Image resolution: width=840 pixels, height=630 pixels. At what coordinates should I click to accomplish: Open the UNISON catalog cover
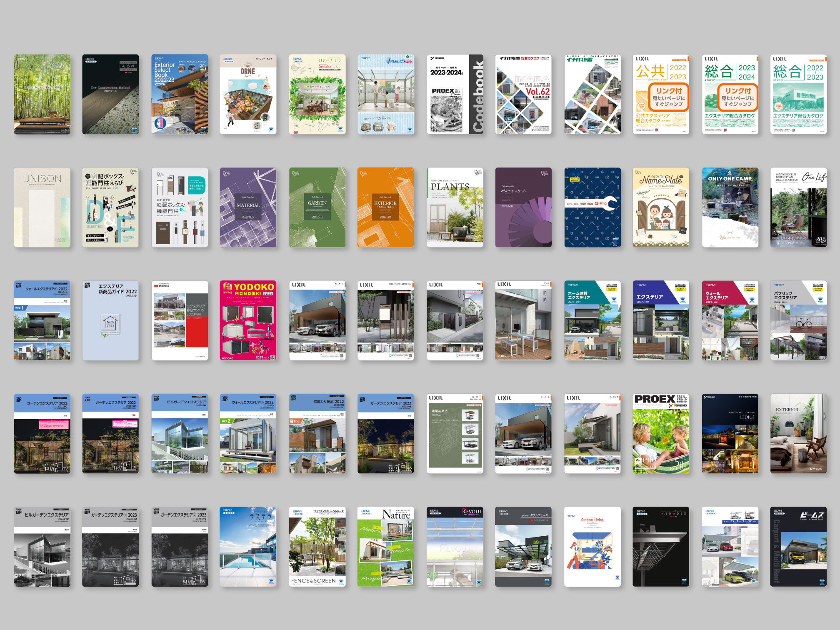pos(42,207)
